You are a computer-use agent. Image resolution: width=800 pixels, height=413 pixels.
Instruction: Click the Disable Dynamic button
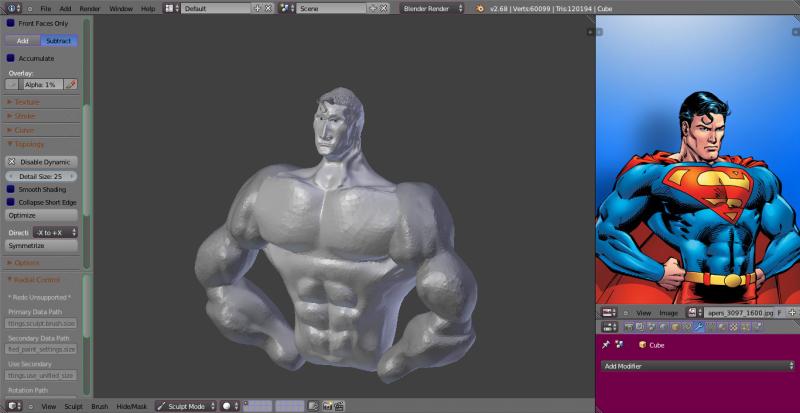[41, 162]
